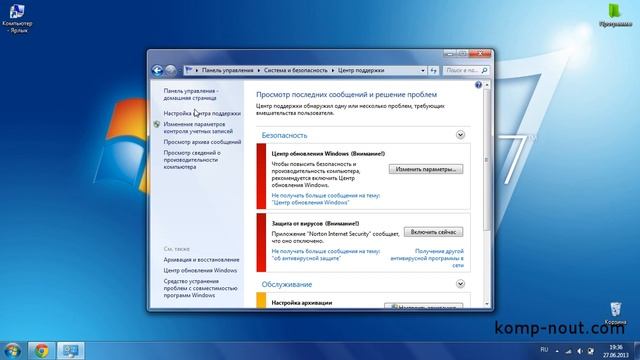Screen dimensions: 640x360
Task: Click the backup setup button under Настройка архивации
Action: click(423, 306)
